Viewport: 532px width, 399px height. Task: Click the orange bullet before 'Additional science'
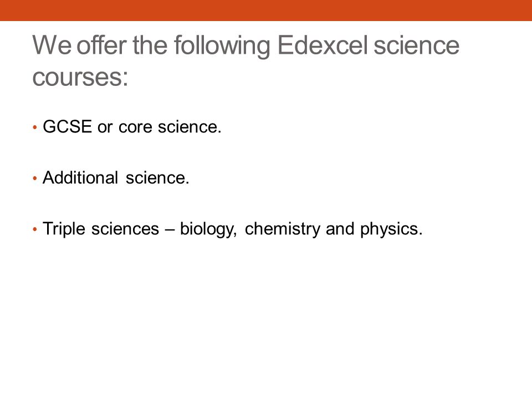[34, 178]
